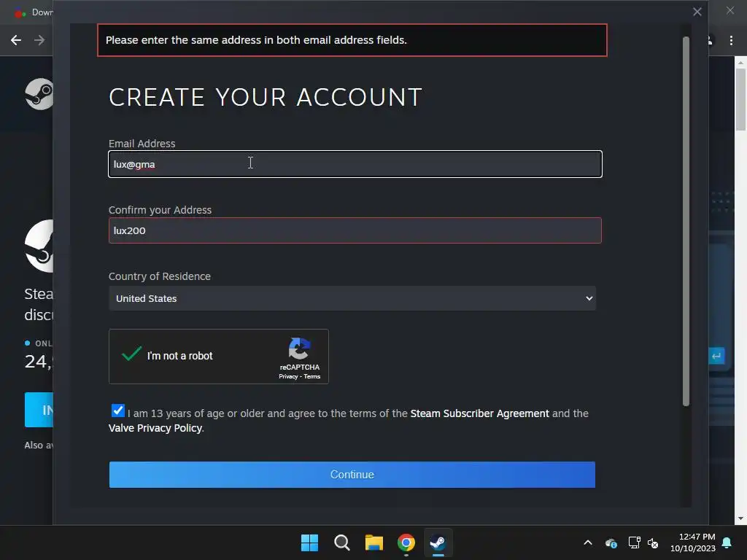747x560 pixels.
Task: Open File Explorer from the taskbar
Action: click(374, 542)
